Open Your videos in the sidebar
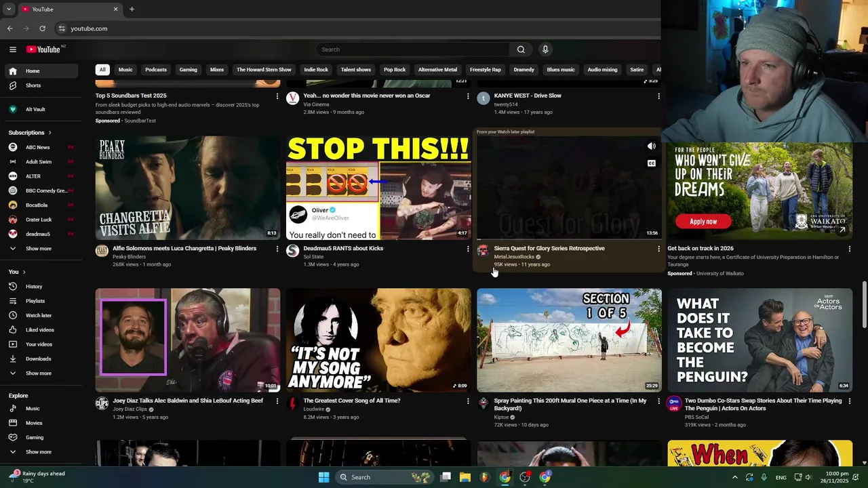868x488 pixels. point(41,344)
